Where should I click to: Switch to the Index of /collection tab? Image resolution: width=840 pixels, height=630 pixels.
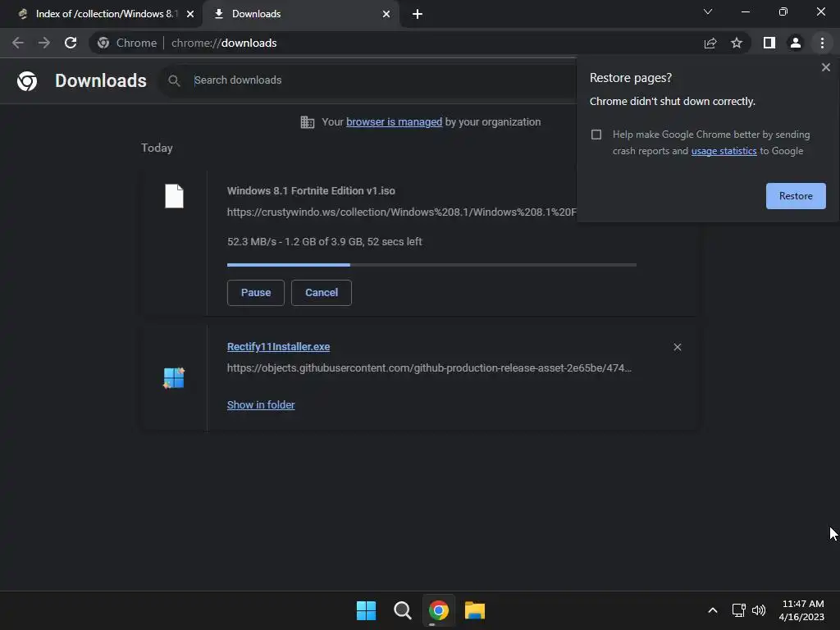pos(106,14)
